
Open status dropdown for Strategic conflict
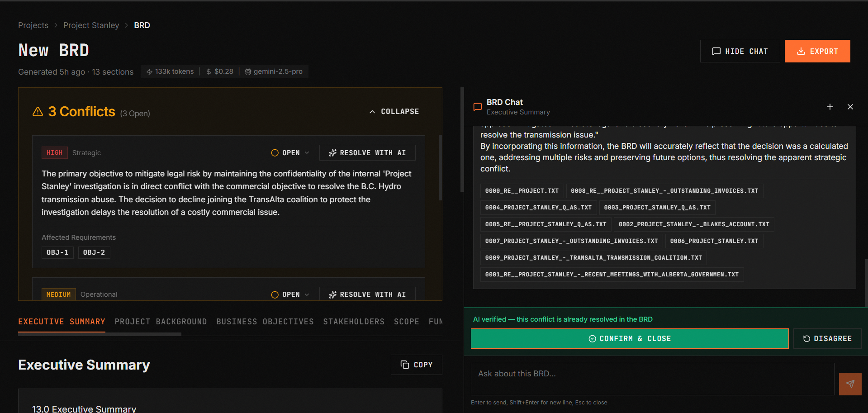[x=290, y=153]
